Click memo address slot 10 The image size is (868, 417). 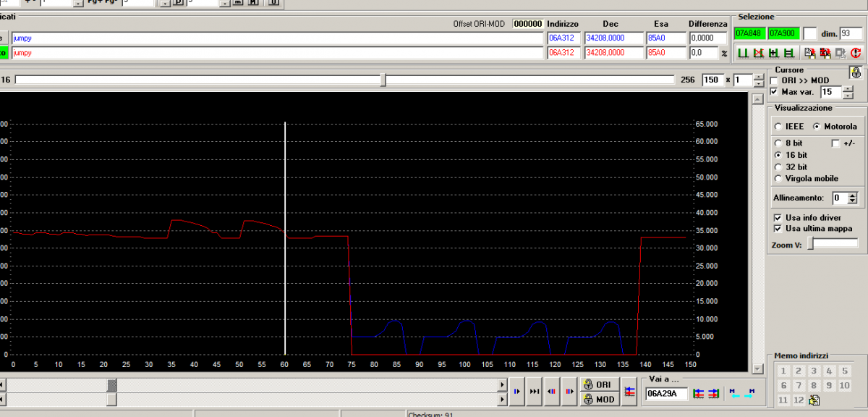coord(844,385)
